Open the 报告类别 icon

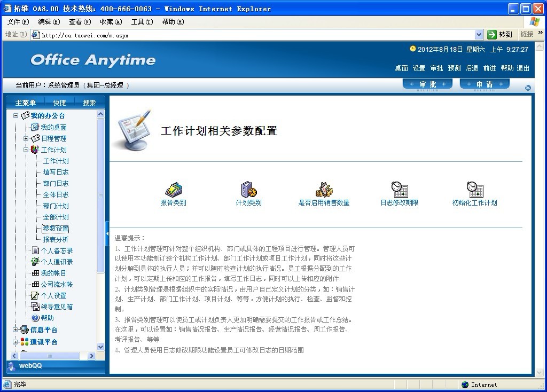click(174, 190)
